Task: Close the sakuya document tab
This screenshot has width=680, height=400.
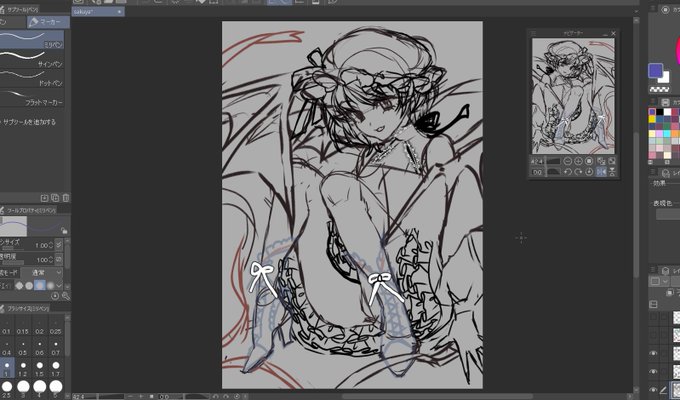Action: click(120, 12)
